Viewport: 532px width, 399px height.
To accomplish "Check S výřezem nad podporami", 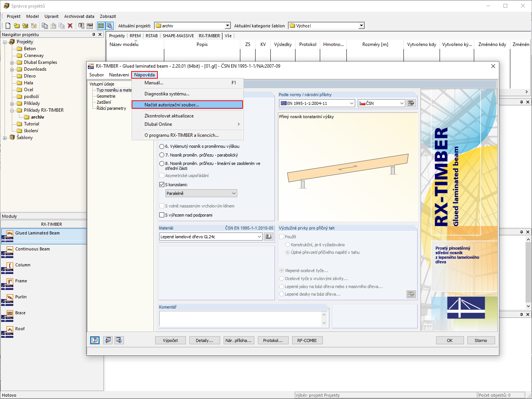I will 162,215.
